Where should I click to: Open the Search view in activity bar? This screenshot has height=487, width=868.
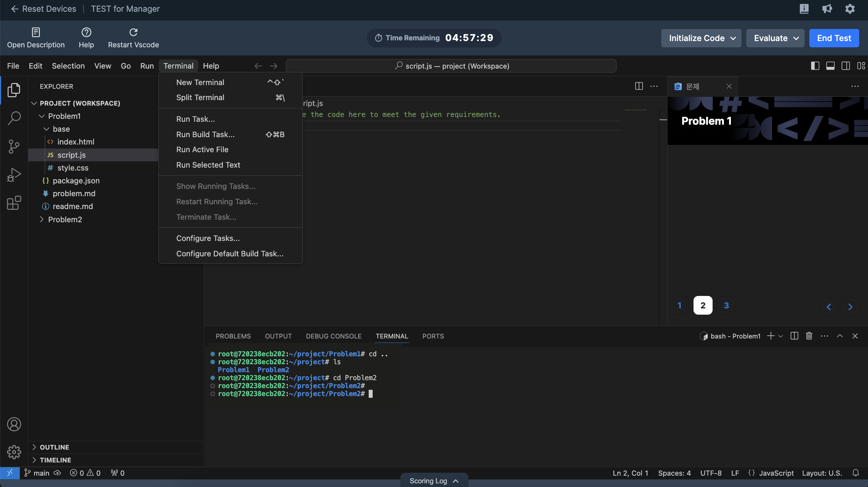click(x=14, y=118)
